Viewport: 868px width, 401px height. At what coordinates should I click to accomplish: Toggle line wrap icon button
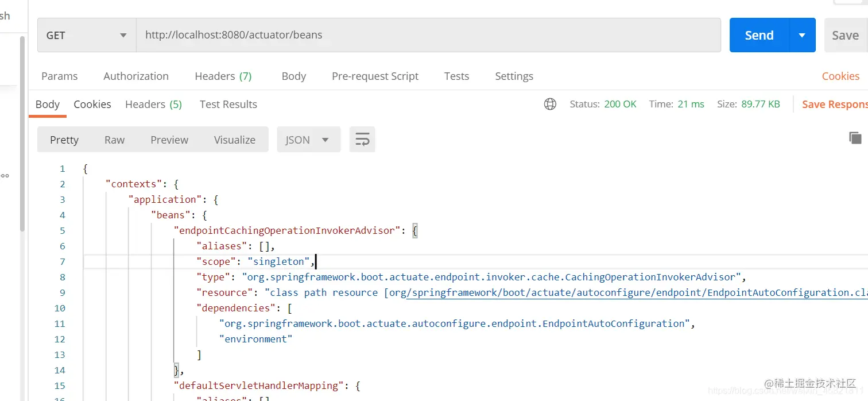362,140
